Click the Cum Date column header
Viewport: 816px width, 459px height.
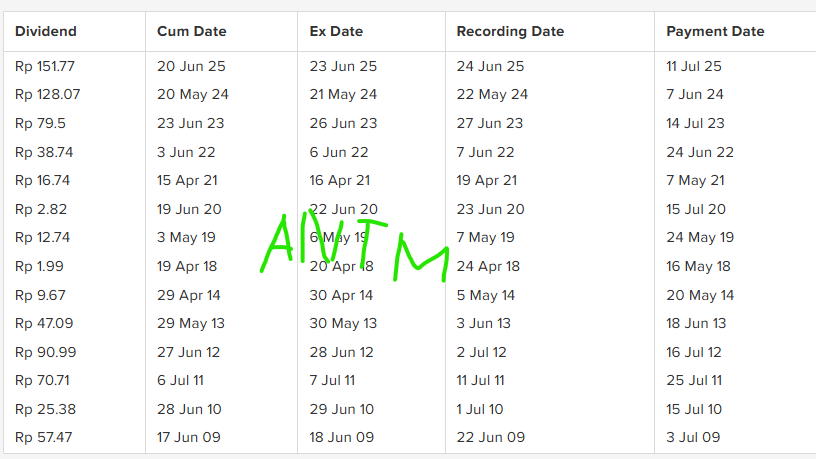click(x=192, y=31)
